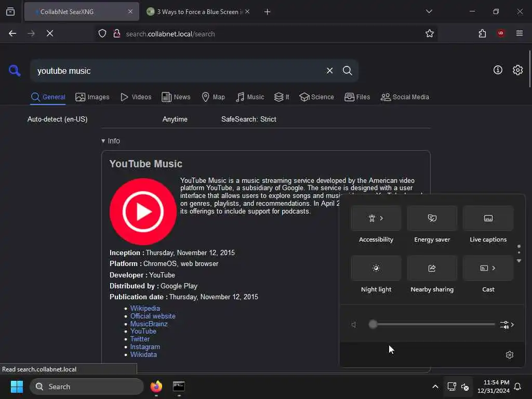The height and width of the screenshot is (399, 532).
Task: Clear the search query with the X icon
Action: [x=329, y=71]
